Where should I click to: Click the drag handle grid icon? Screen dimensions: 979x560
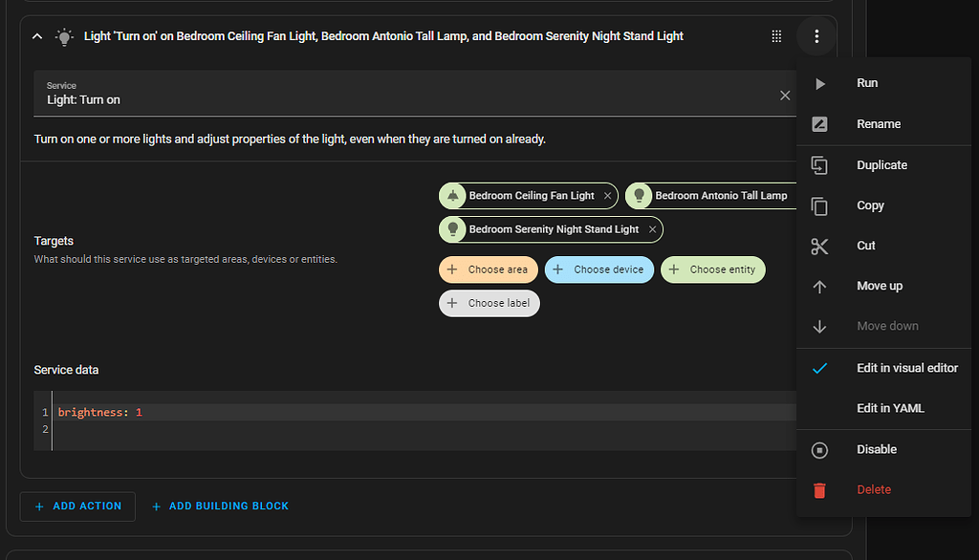[776, 36]
